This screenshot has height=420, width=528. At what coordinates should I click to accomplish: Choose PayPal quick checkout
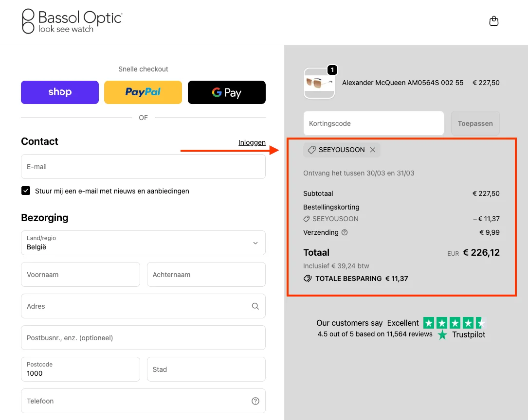click(143, 92)
